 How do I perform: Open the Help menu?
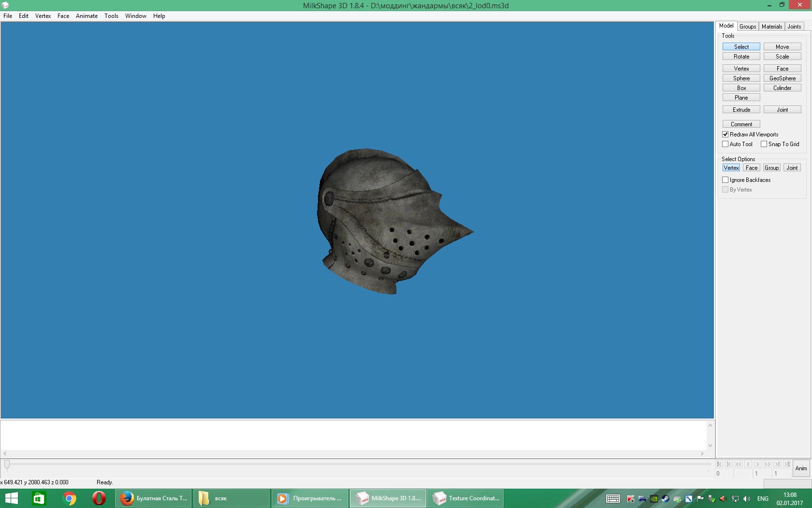point(159,16)
